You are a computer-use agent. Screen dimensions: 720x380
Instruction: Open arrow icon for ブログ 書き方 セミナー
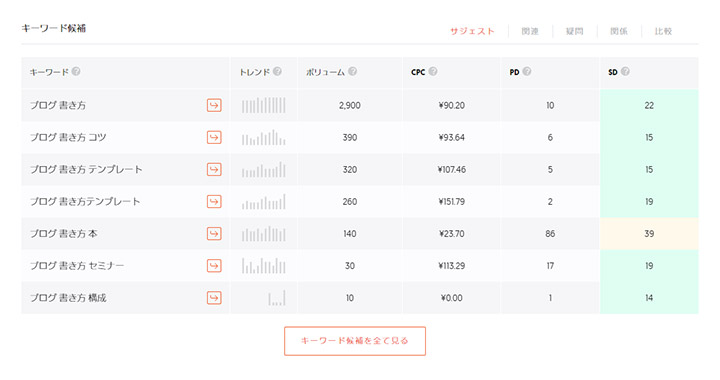pyautogui.click(x=214, y=266)
